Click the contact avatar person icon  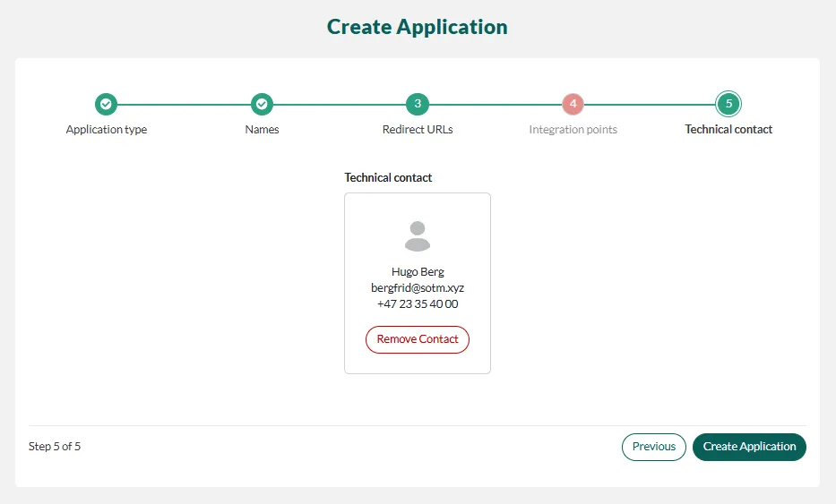point(418,236)
